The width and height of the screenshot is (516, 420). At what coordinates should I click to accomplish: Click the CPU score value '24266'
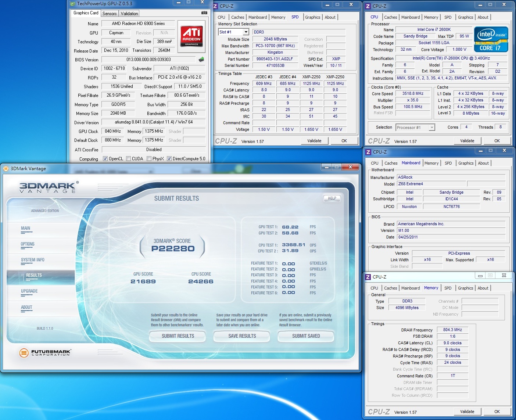(x=201, y=281)
